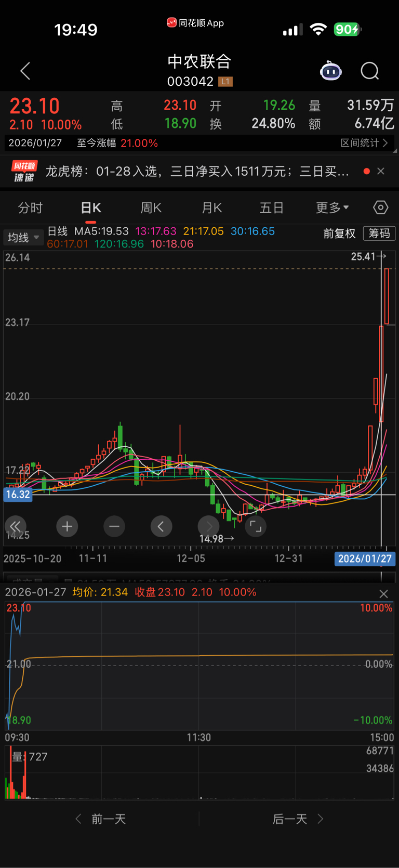
Task: Tap turnover rate 24.80%
Action: (x=273, y=124)
